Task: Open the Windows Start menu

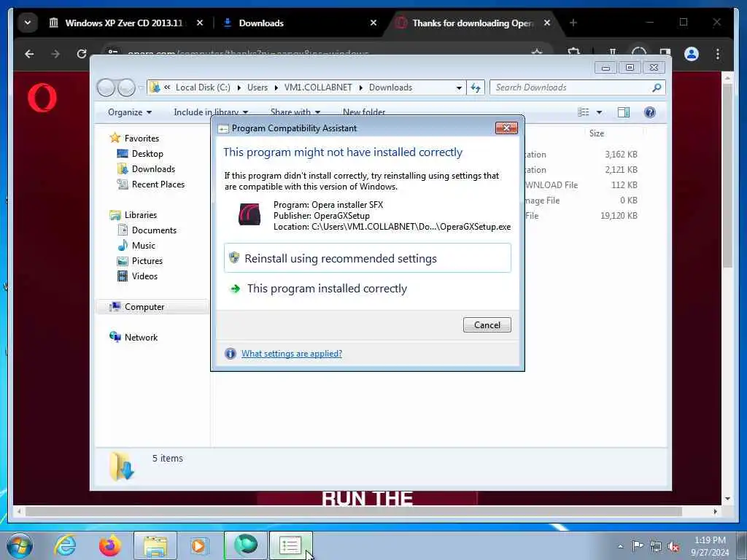Action: pyautogui.click(x=20, y=545)
